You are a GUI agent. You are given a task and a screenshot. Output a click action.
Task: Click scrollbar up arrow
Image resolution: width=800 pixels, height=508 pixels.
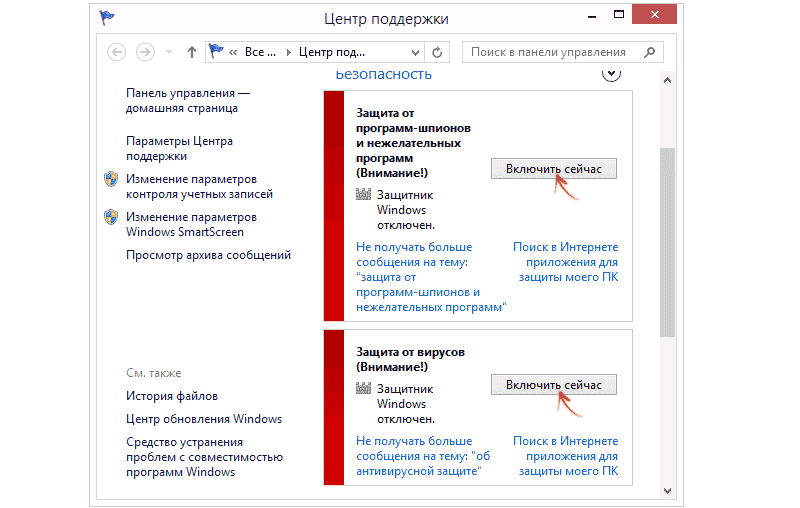pos(667,81)
